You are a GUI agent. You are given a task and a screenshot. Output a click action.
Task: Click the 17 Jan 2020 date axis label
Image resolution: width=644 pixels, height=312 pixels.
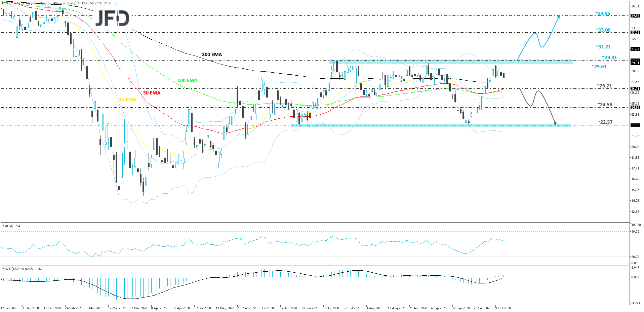[x=9, y=308]
